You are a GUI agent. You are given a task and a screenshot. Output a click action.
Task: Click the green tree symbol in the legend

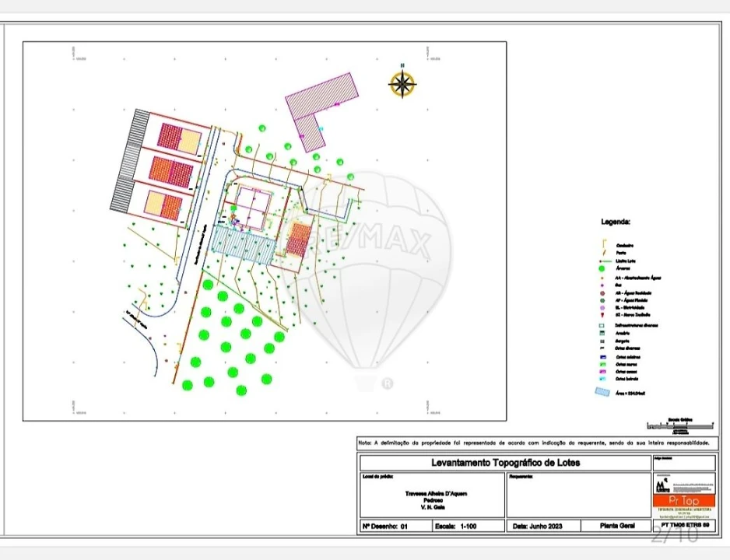(601, 268)
